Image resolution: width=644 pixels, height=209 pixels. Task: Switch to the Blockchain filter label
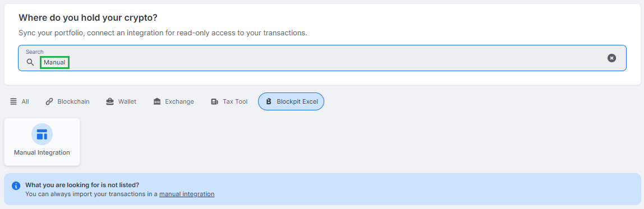[x=73, y=101]
